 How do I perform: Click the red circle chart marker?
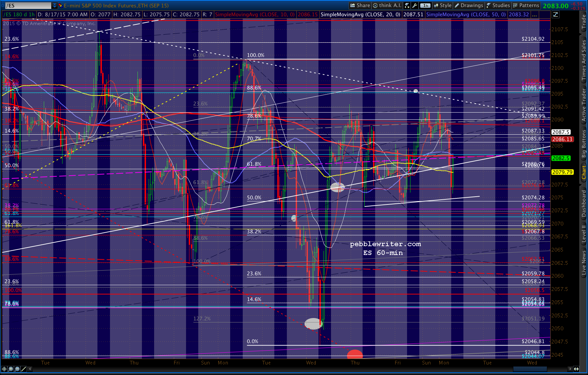[x=355, y=355]
